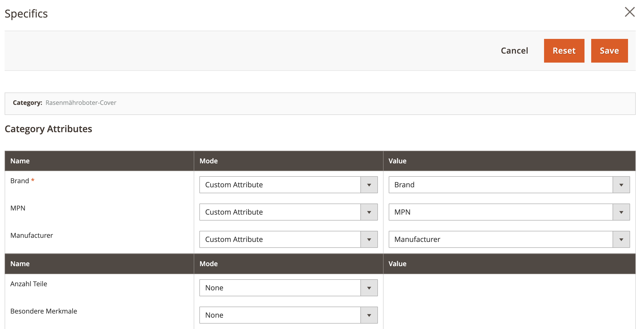644x329 pixels.
Task: Click the MPN attribute name
Action: coord(18,208)
